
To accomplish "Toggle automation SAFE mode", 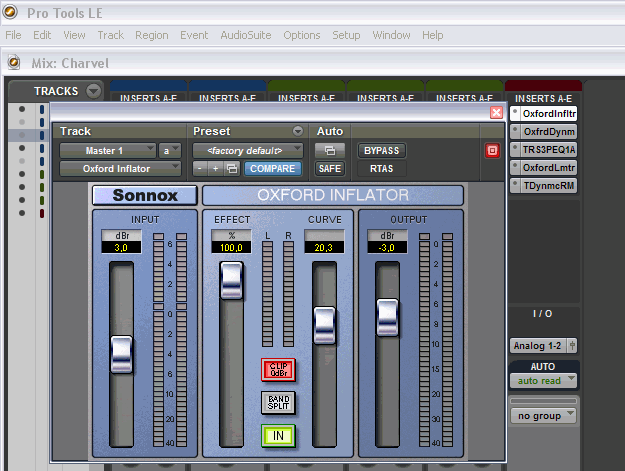I will 330,169.
